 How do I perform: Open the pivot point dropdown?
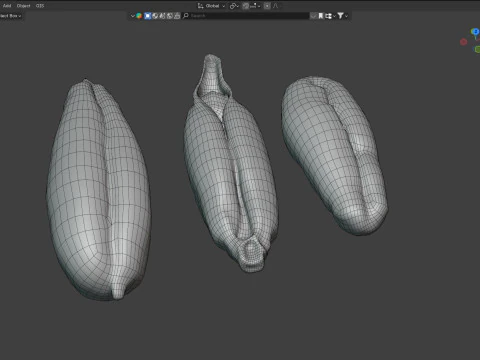(x=234, y=6)
